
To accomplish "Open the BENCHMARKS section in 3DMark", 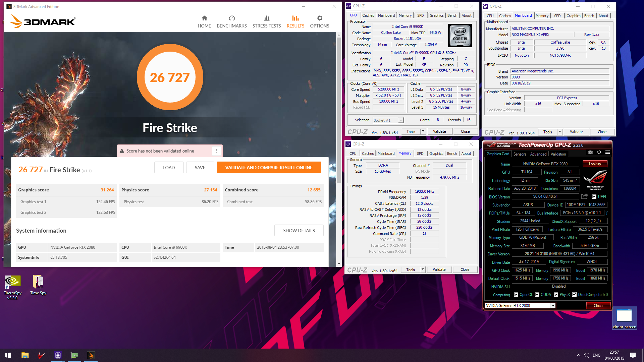I will [x=232, y=22].
